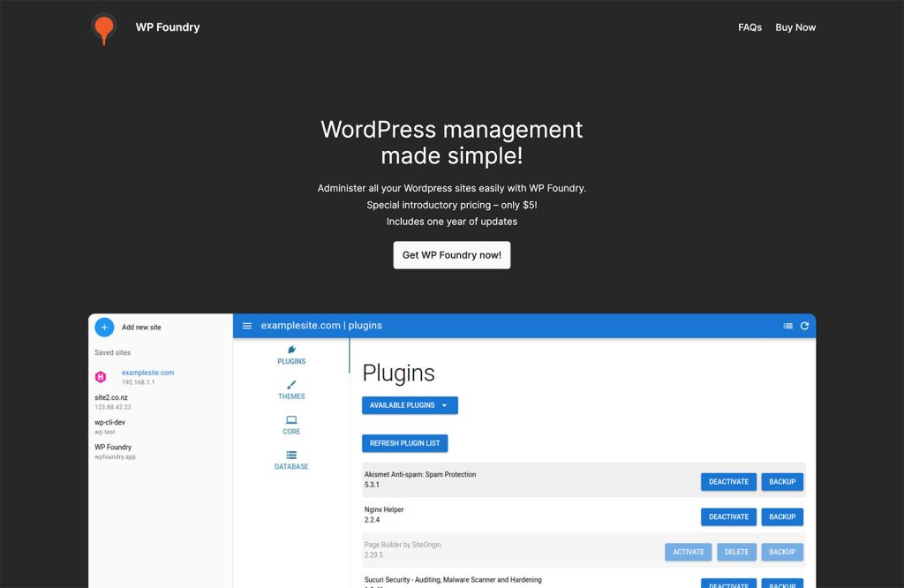Click Includes one year of updates text
The width and height of the screenshot is (904, 588).
(x=451, y=222)
